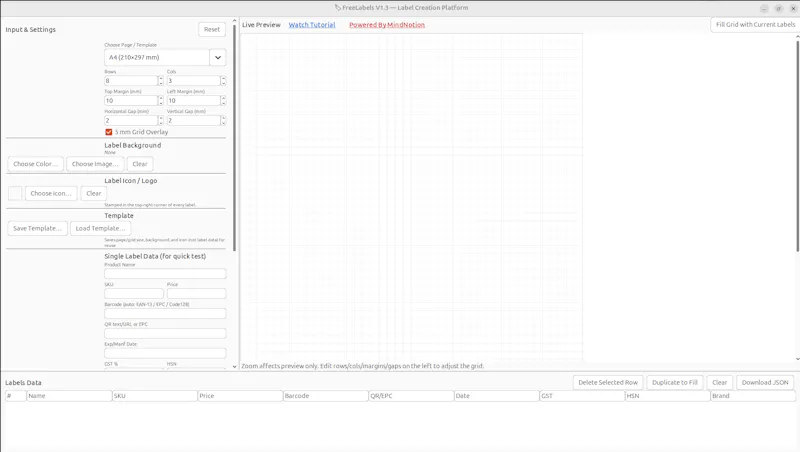
Task: Click the HSN column header
Action: tap(667, 396)
